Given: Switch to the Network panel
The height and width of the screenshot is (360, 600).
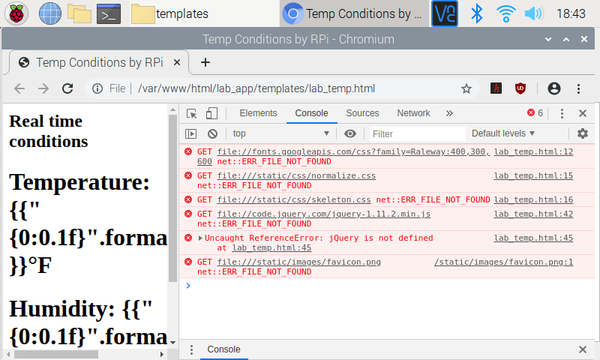Looking at the screenshot, I should (413, 113).
